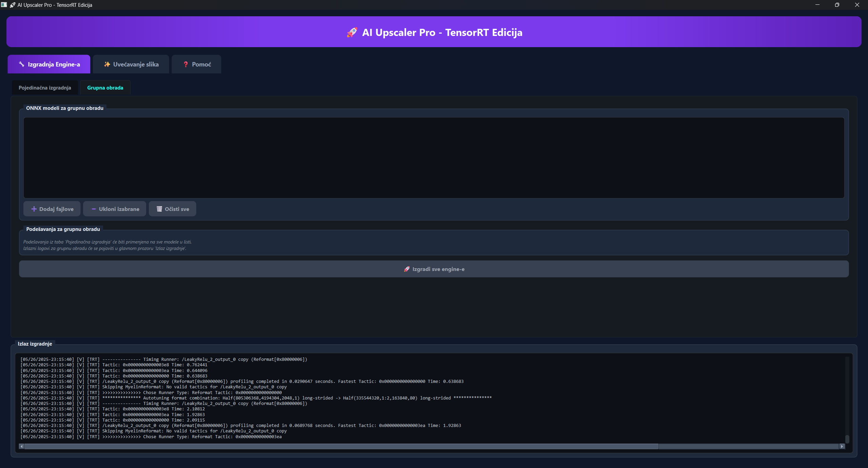Click the rocket icon on Izgradi sve engine-e
This screenshot has height=468, width=868.
407,269
